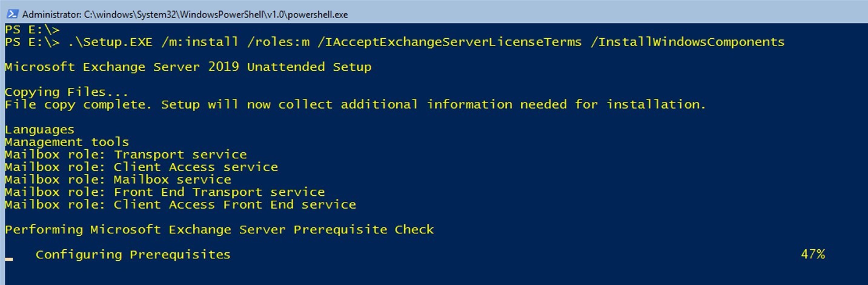
Task: Click "Mailbox role: Client Access service" line
Action: tap(141, 167)
